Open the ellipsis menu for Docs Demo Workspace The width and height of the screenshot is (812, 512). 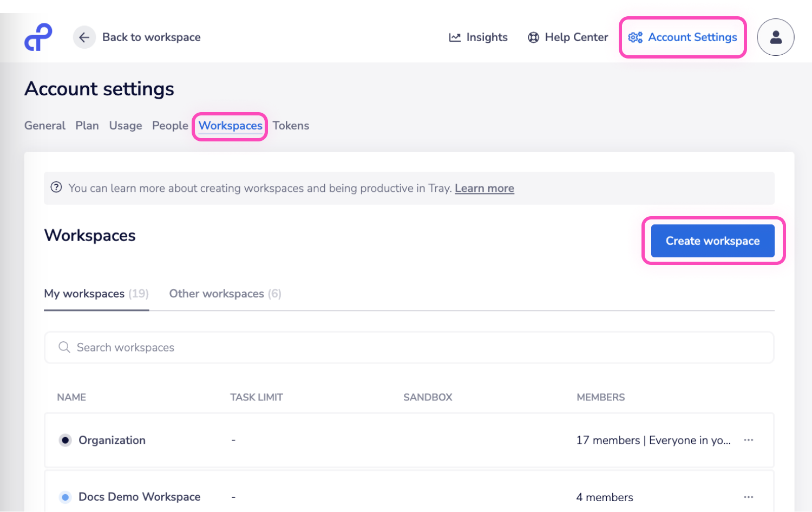(x=749, y=496)
